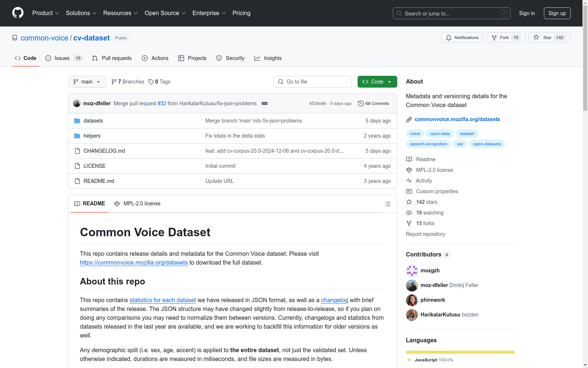
Task: Open the changelog link in README
Action: (x=334, y=300)
